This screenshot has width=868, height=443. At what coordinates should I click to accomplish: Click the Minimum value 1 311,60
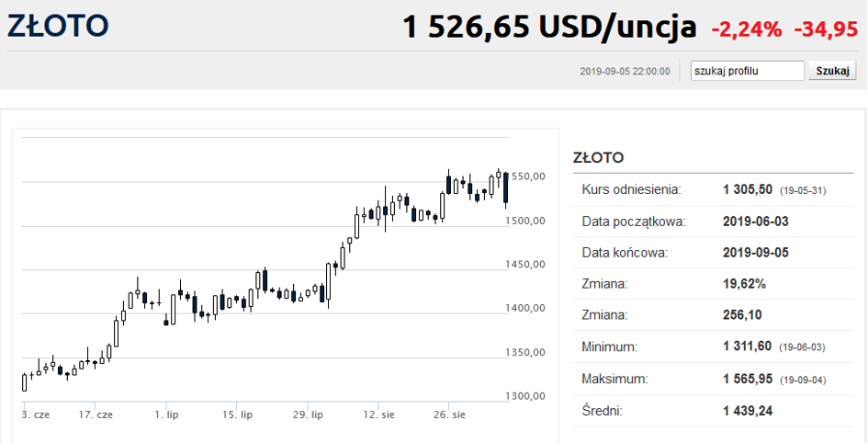pos(748,346)
